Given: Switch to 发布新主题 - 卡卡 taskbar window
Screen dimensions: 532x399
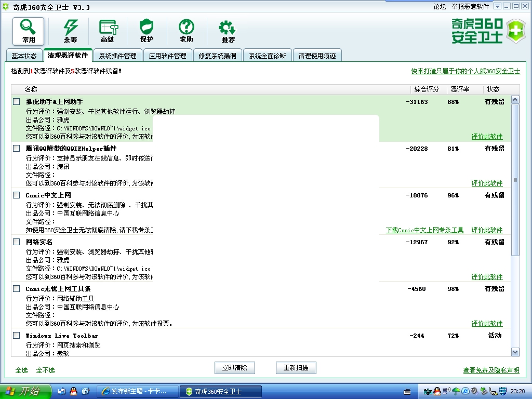Looking at the screenshot, I should [x=137, y=391].
